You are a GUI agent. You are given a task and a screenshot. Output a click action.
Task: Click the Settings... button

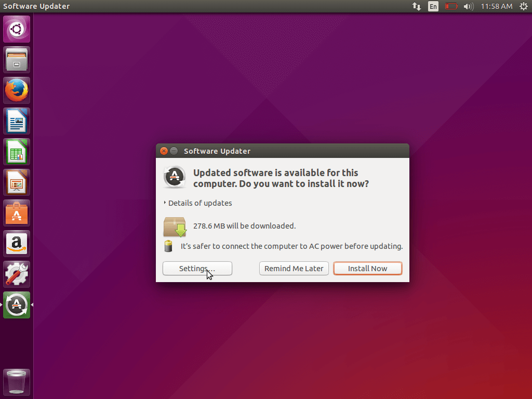[197, 269]
